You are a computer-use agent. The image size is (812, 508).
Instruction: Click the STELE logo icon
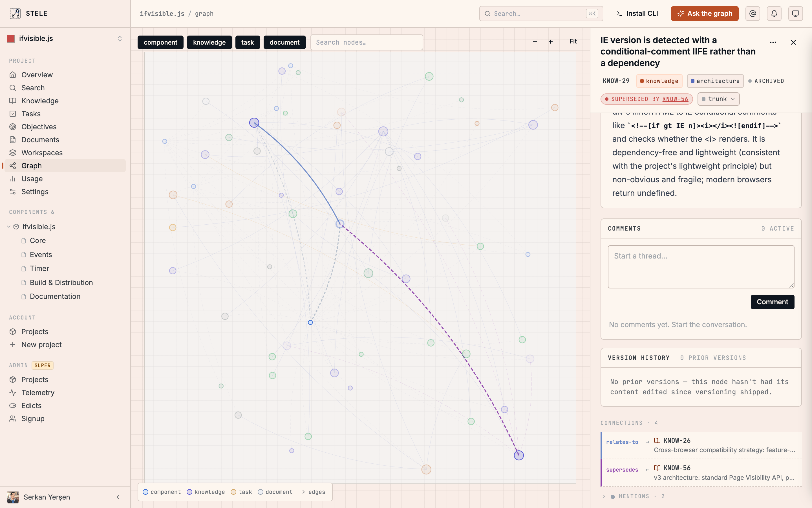(x=15, y=14)
